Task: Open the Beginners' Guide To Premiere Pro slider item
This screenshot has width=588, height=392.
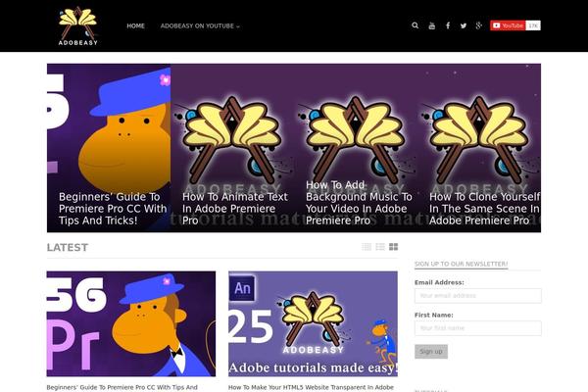Action: 109,148
